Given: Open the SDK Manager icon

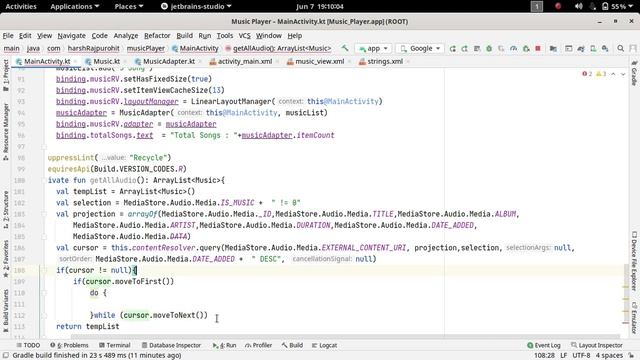Looking at the screenshot, I should click(605, 49).
